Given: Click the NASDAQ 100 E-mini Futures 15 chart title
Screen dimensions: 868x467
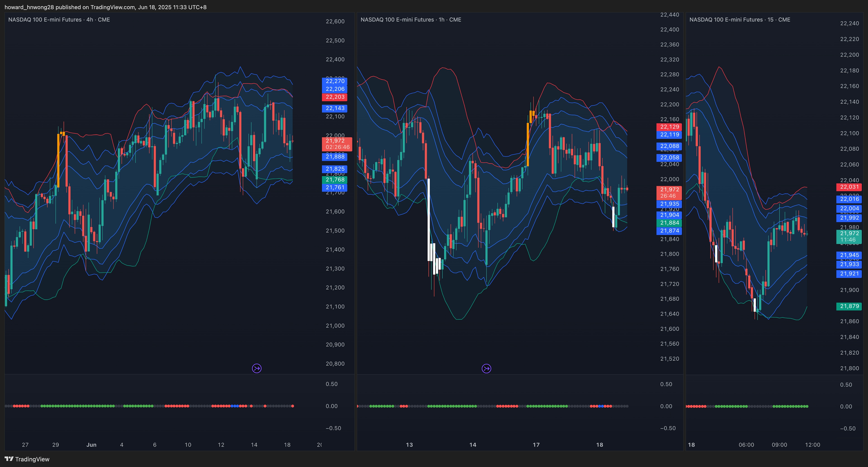Looking at the screenshot, I should click(740, 19).
